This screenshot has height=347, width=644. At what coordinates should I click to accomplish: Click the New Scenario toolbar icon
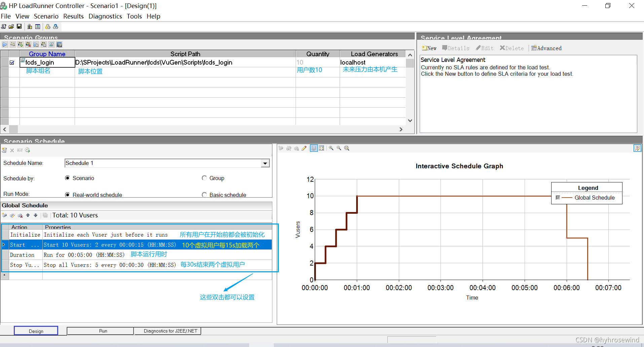(4, 27)
